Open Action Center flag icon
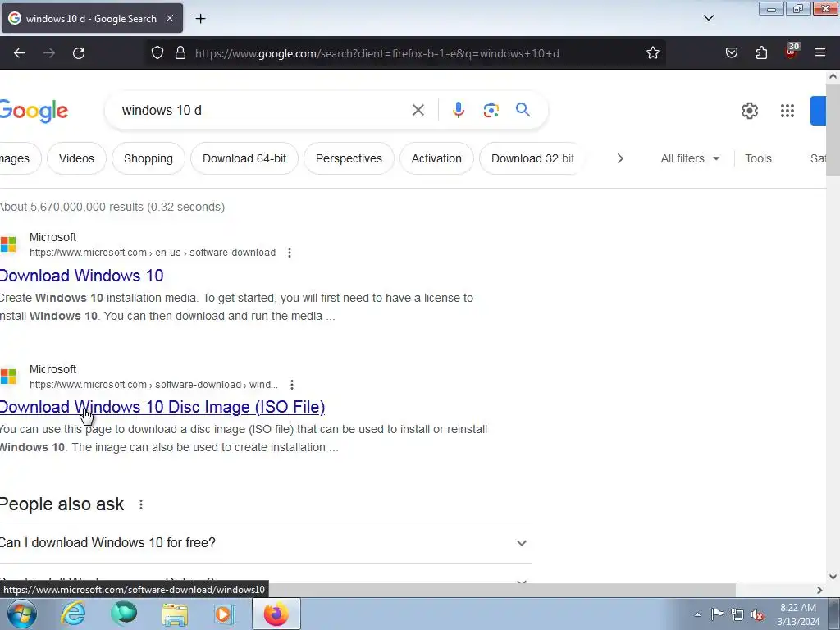 pos(717,614)
